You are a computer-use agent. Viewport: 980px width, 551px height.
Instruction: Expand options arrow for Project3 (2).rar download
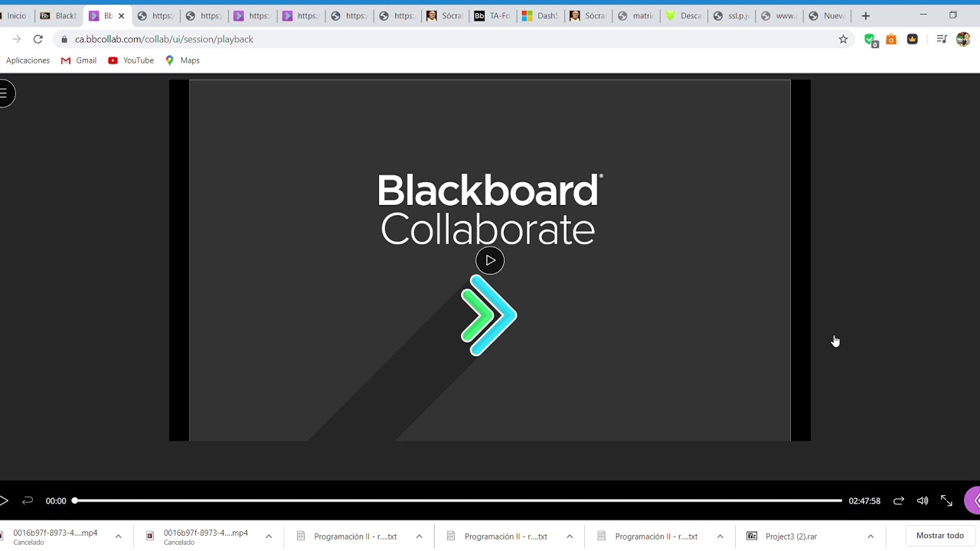(x=871, y=536)
